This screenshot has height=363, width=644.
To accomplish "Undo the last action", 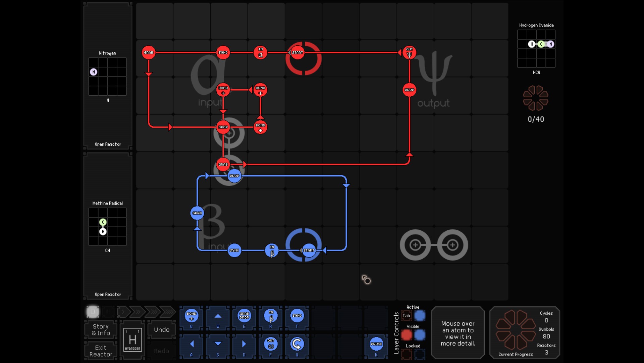I will [162, 330].
